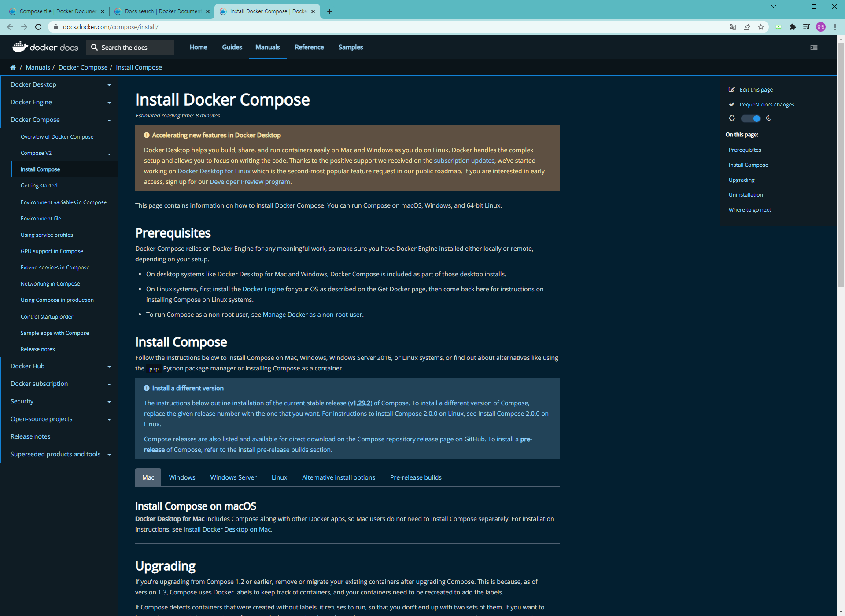Click the browser address bar URL
Screen dimensions: 845x616
coord(111,27)
